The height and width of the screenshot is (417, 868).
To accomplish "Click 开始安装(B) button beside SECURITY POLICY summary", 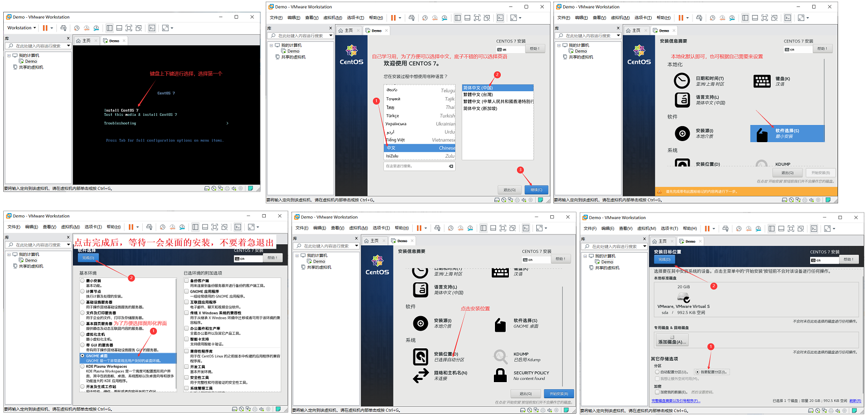I will click(x=559, y=394).
